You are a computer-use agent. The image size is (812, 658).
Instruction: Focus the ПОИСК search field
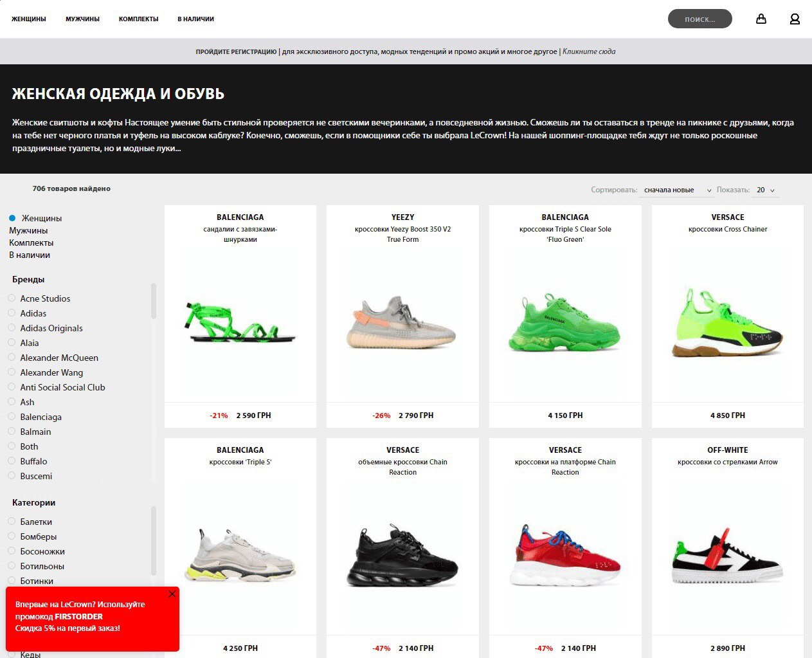coord(699,19)
